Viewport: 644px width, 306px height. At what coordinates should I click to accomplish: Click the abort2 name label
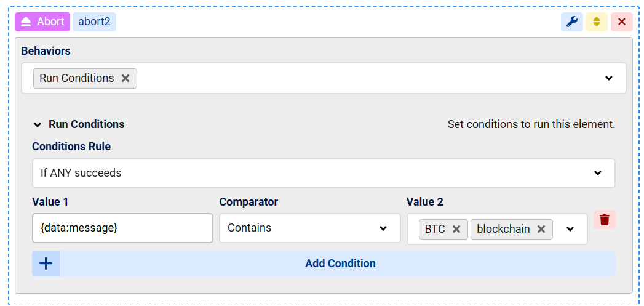pyautogui.click(x=94, y=22)
